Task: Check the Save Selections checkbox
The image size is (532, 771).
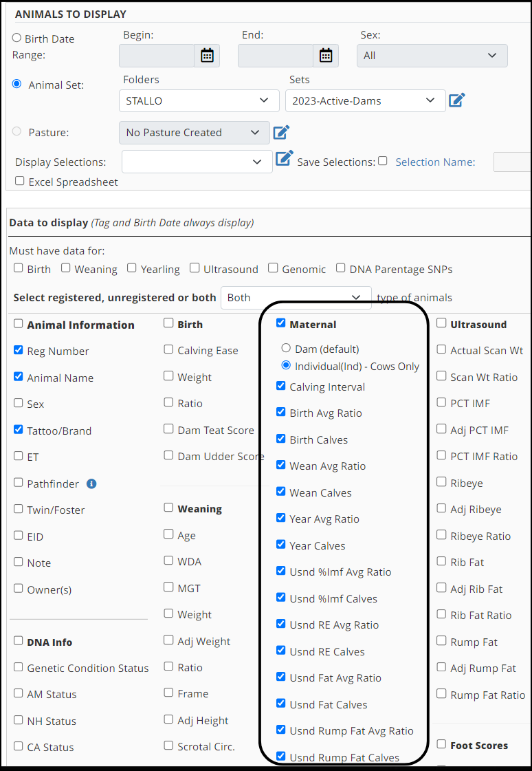Action: 383,161
